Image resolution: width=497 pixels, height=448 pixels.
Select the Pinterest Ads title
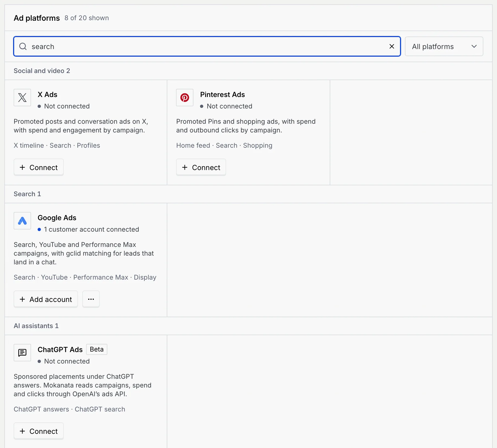click(223, 95)
